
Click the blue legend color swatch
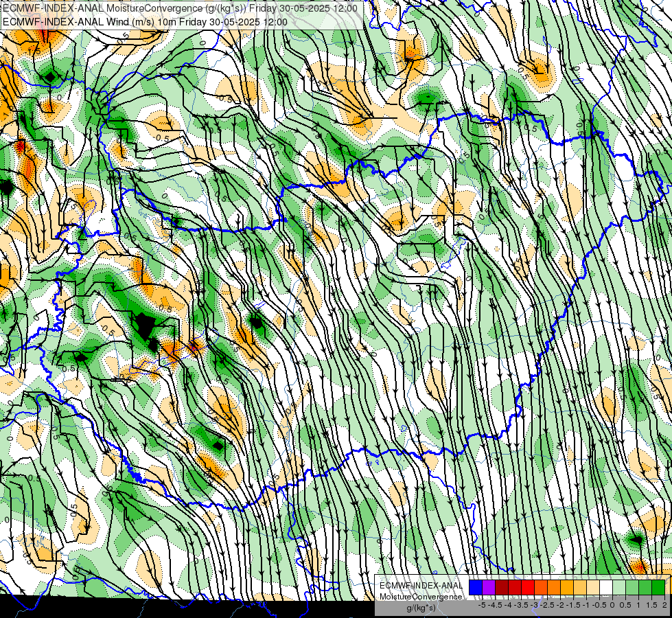click(x=476, y=587)
